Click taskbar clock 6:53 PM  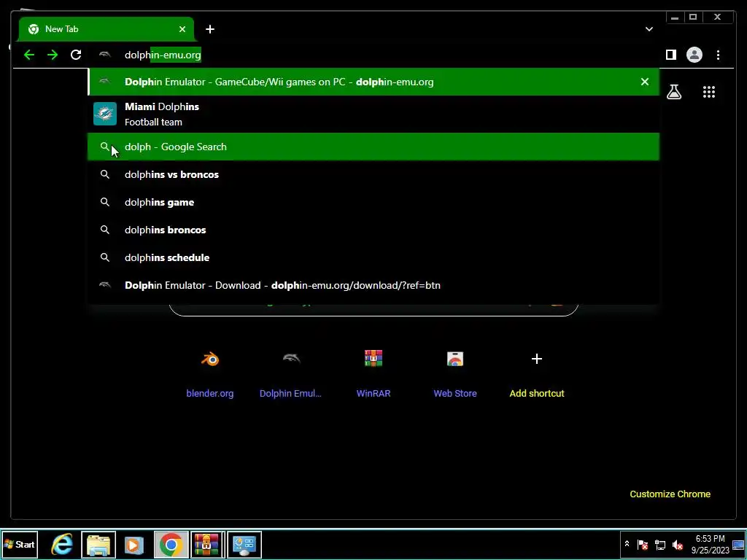(x=710, y=544)
